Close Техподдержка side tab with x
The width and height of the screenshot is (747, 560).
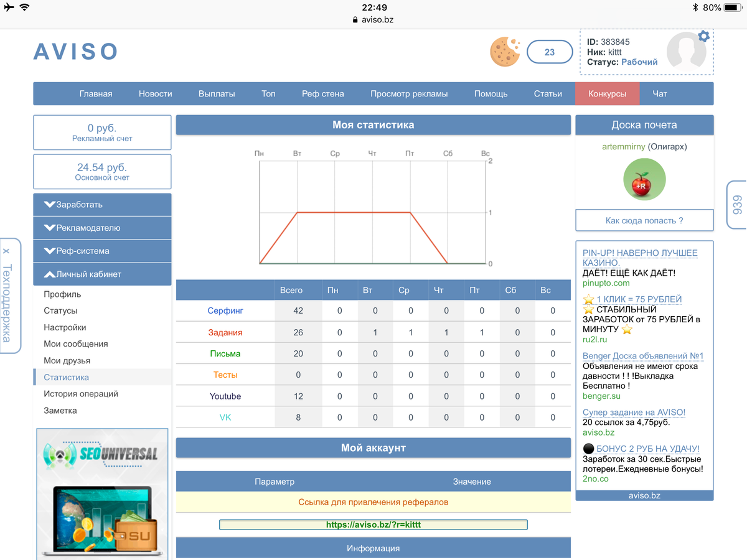(x=6, y=251)
